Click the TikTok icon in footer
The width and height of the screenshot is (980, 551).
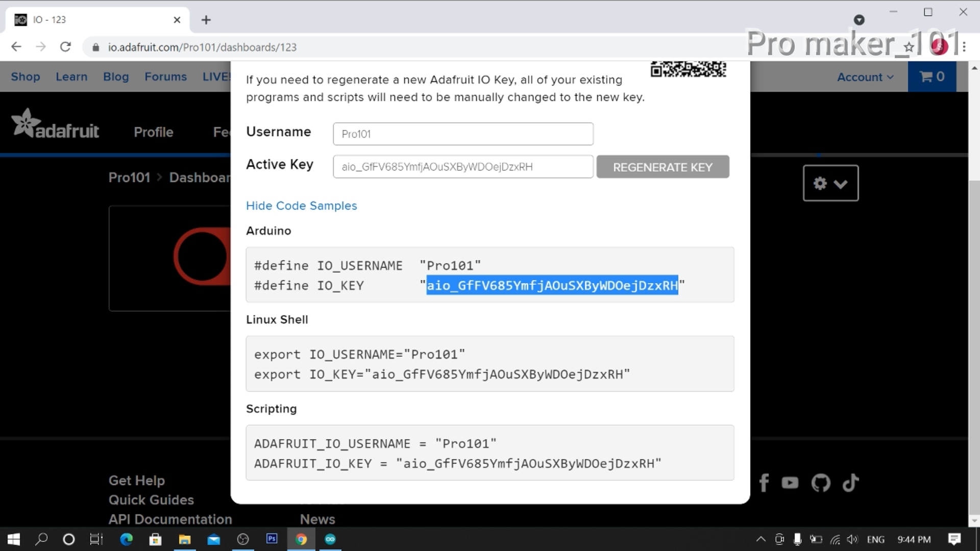click(x=849, y=483)
